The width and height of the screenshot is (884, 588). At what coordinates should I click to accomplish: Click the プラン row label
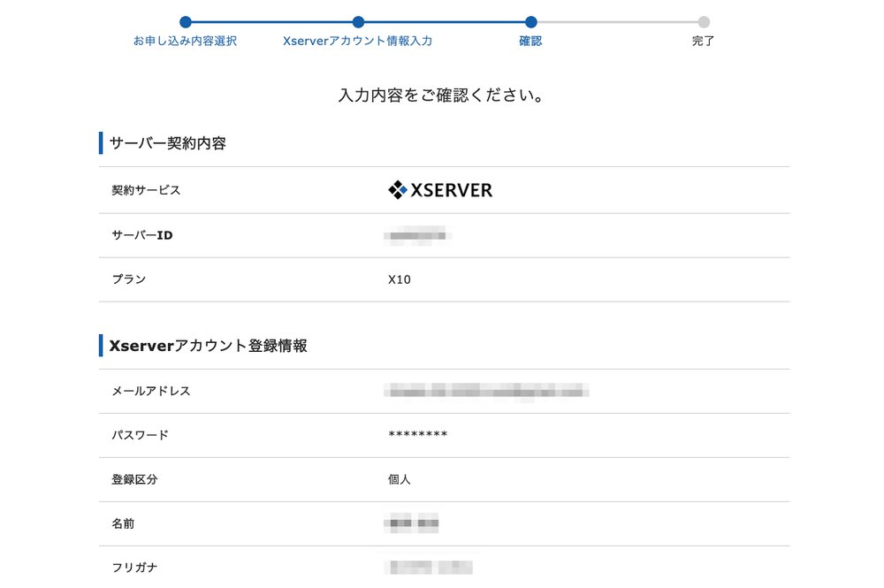[x=129, y=279]
